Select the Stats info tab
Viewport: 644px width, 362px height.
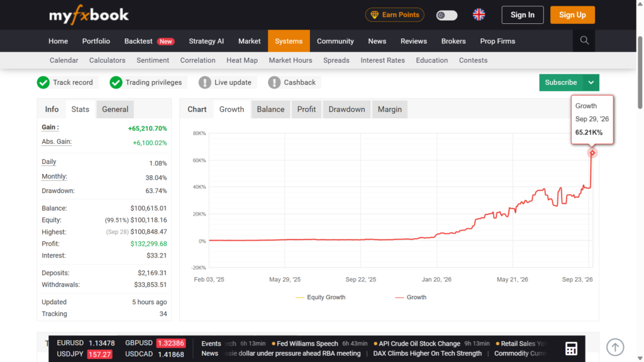[80, 109]
